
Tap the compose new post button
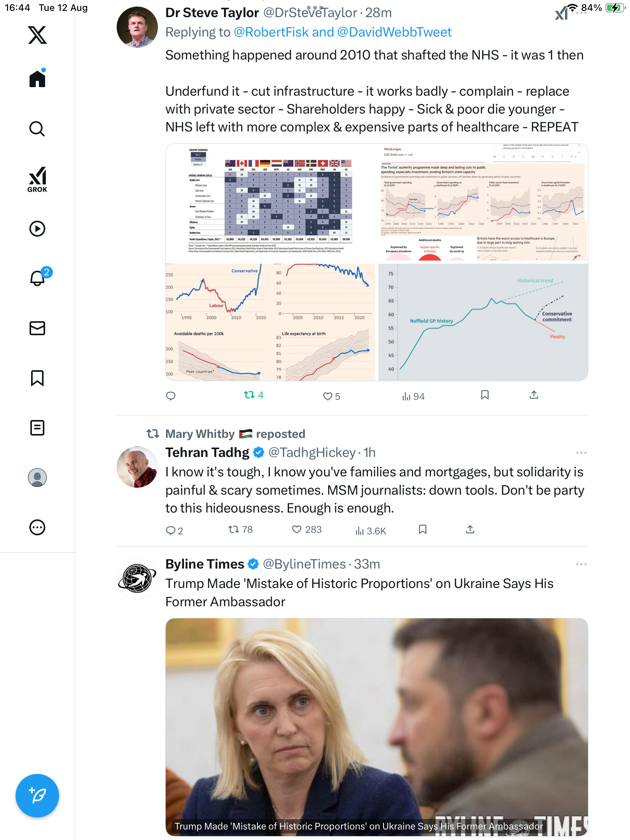[x=37, y=796]
